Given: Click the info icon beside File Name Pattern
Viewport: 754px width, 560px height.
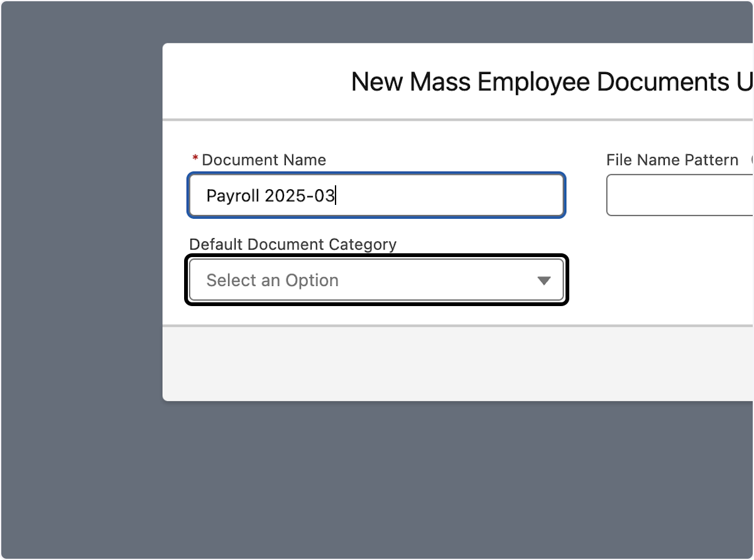Looking at the screenshot, I should [x=751, y=160].
